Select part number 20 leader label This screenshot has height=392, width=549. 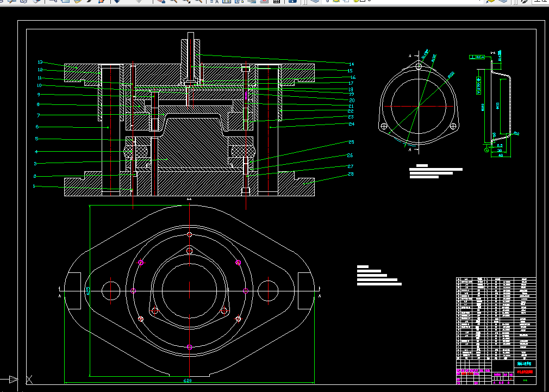click(x=352, y=100)
